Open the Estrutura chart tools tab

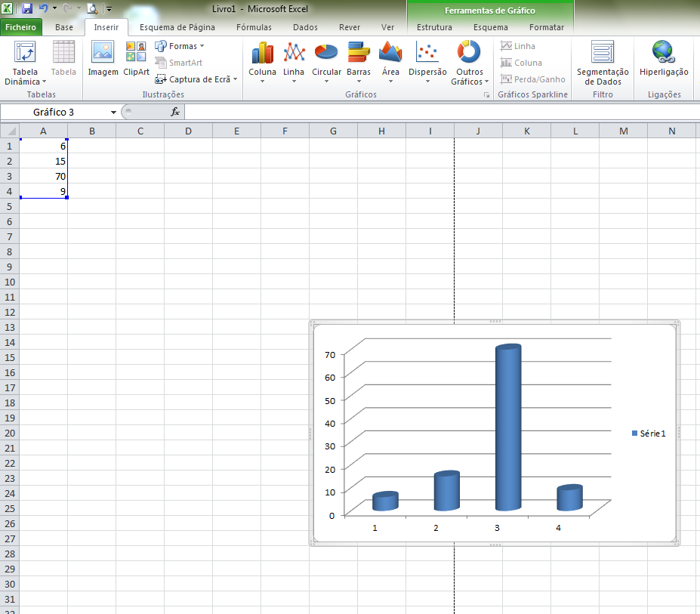[434, 27]
